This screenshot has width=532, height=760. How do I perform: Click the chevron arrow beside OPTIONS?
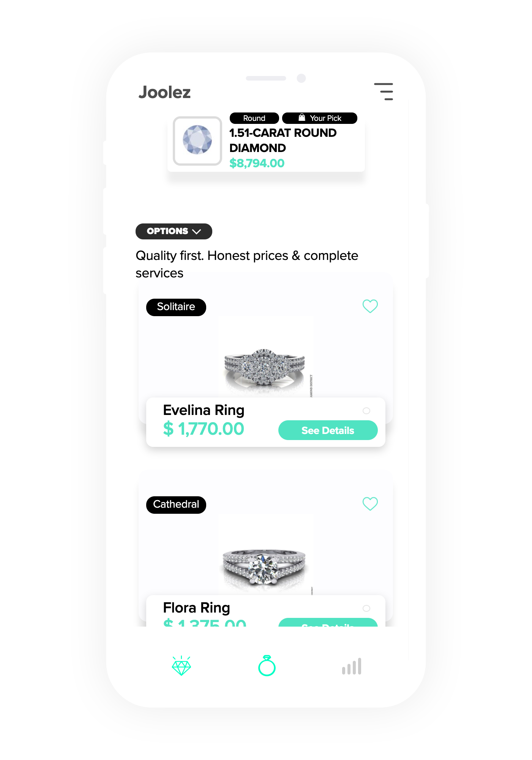click(x=196, y=232)
